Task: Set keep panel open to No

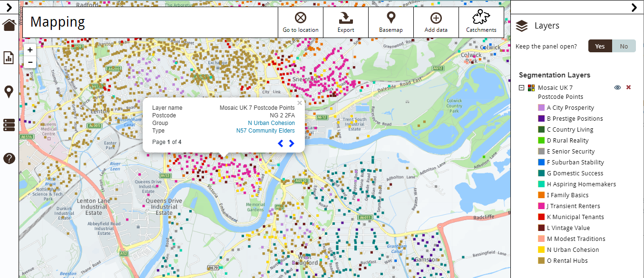Action: [624, 46]
